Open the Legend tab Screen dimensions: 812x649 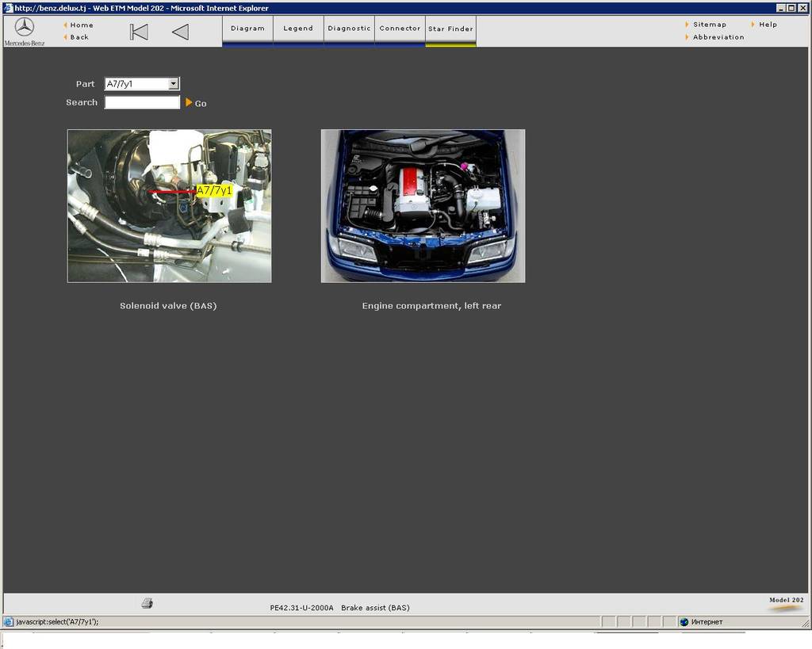(x=298, y=29)
